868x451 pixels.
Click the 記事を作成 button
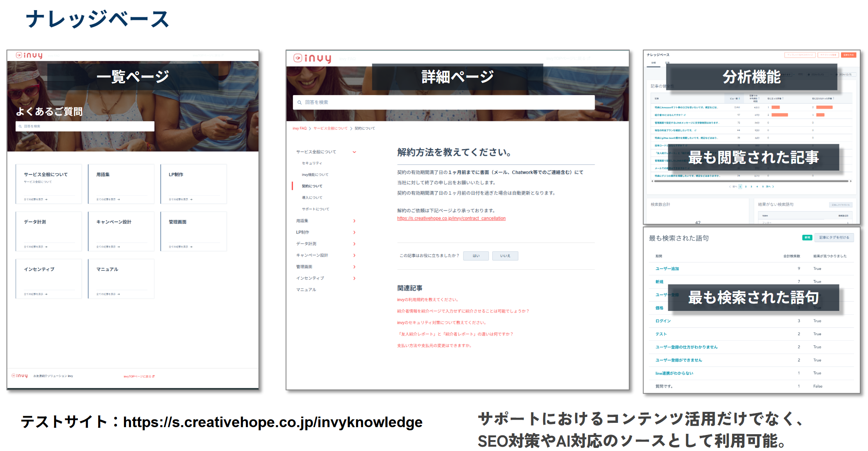pos(848,55)
